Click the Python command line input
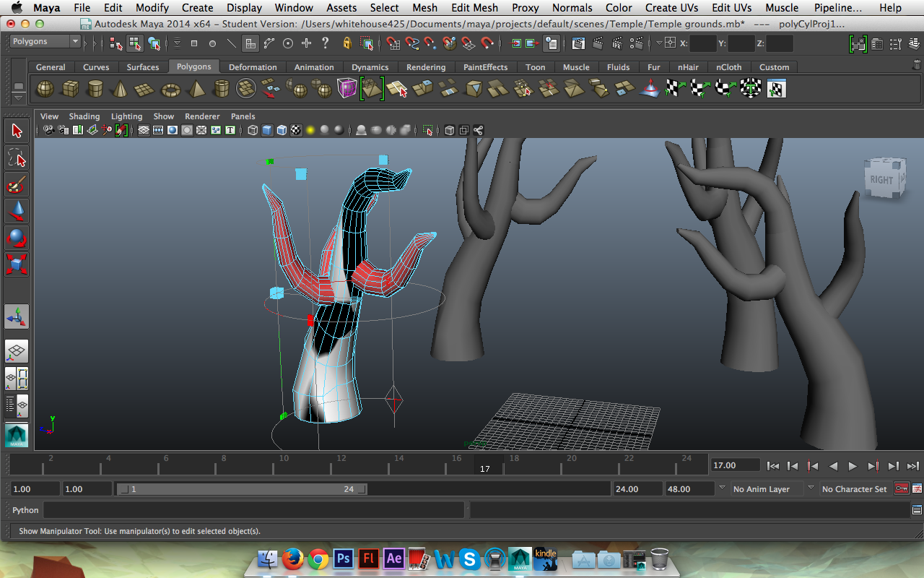 click(x=253, y=510)
